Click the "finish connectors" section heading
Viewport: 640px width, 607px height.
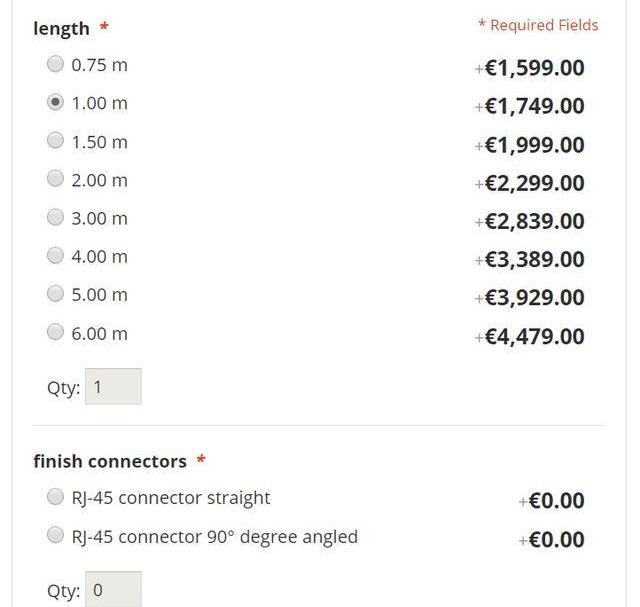[110, 461]
